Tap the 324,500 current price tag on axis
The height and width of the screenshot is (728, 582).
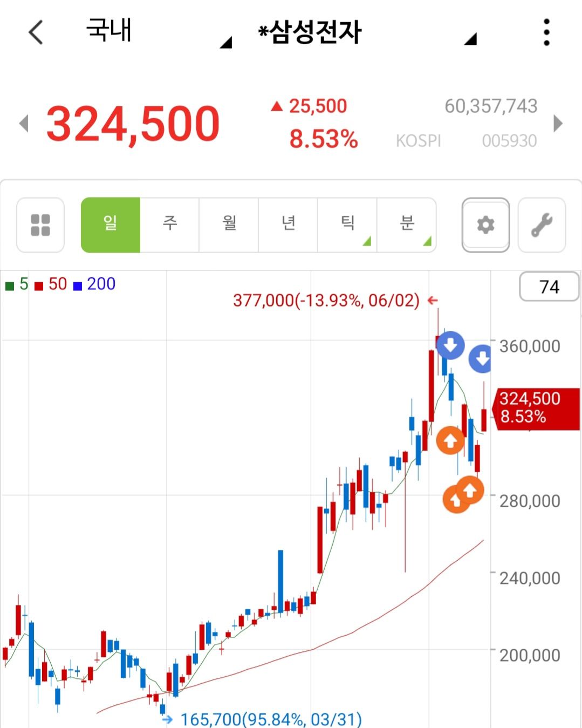click(536, 409)
